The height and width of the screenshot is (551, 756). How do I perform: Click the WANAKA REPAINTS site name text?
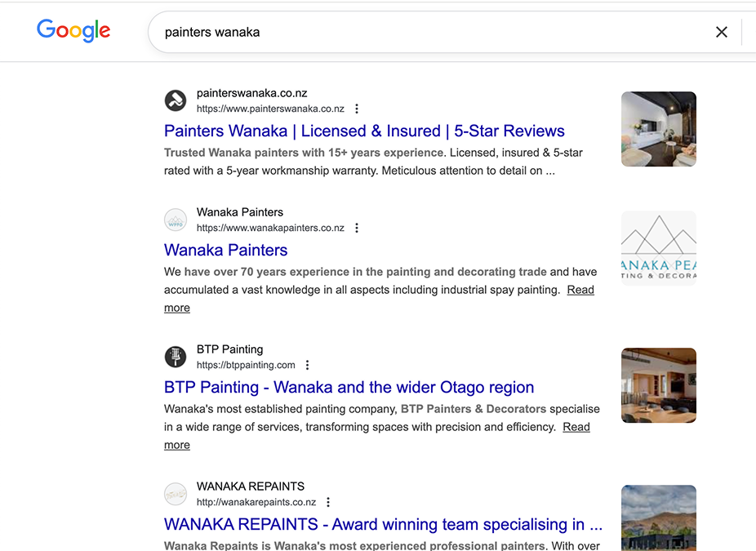(251, 487)
